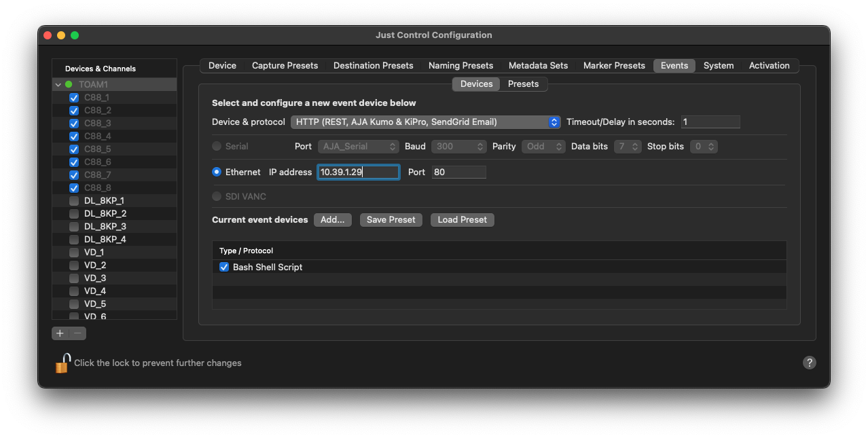This screenshot has height=438, width=868.
Task: Enable the VD_5 channel checkbox
Action: [74, 304]
